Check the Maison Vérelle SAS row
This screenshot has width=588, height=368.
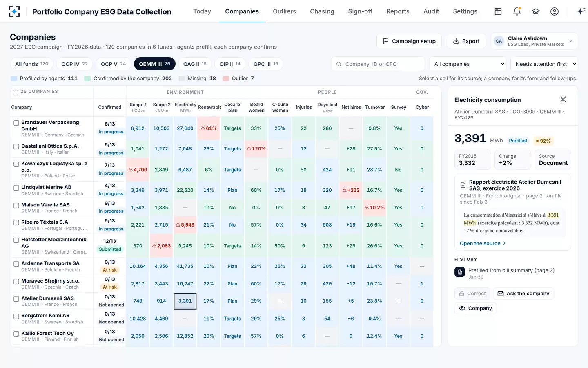pos(16,205)
